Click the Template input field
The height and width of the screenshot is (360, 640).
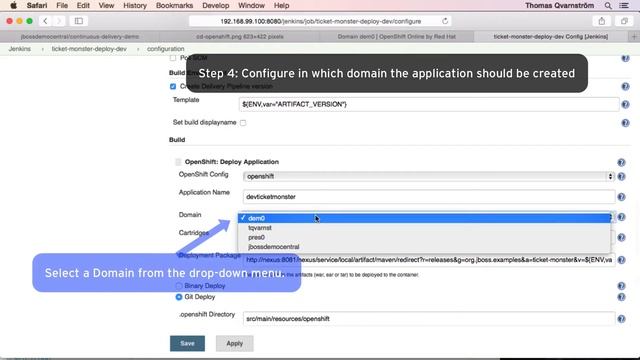point(429,104)
